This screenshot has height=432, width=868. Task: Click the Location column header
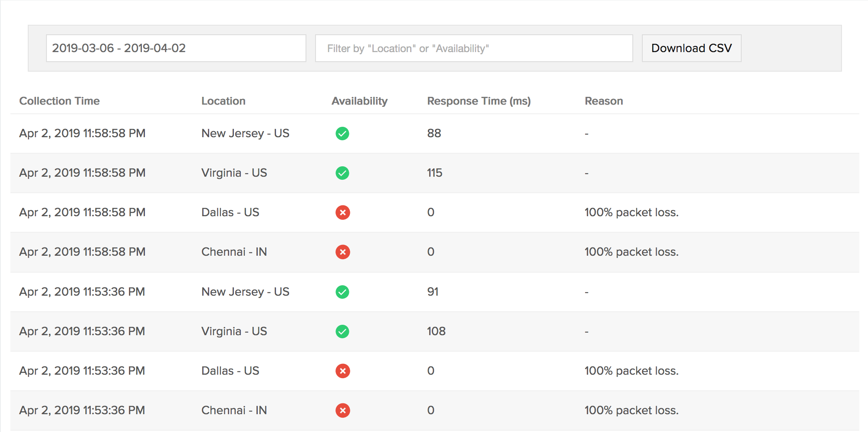click(223, 101)
